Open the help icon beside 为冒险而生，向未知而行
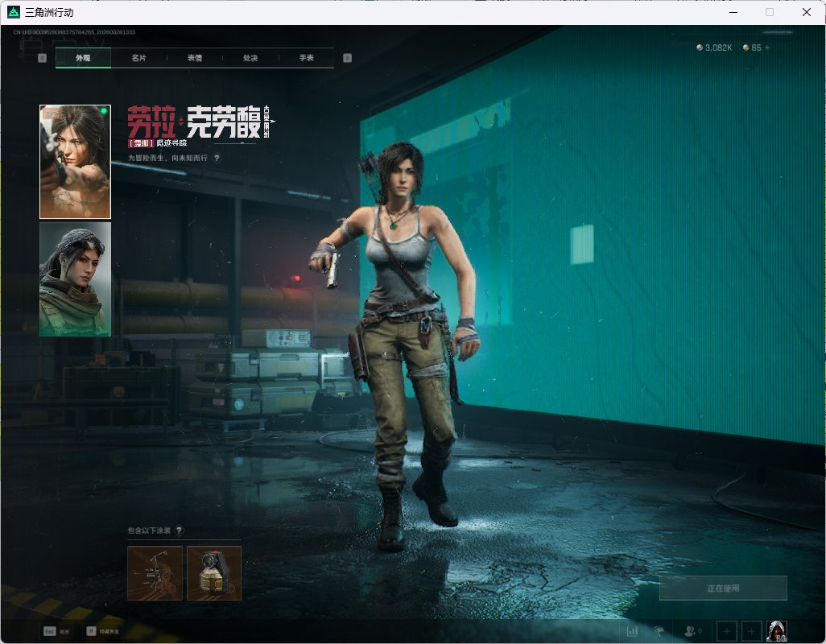This screenshot has width=826, height=644. click(x=217, y=158)
